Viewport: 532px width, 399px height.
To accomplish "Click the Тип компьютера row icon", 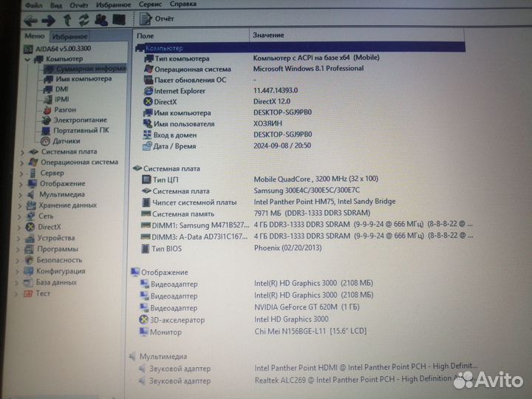I will pyautogui.click(x=149, y=58).
